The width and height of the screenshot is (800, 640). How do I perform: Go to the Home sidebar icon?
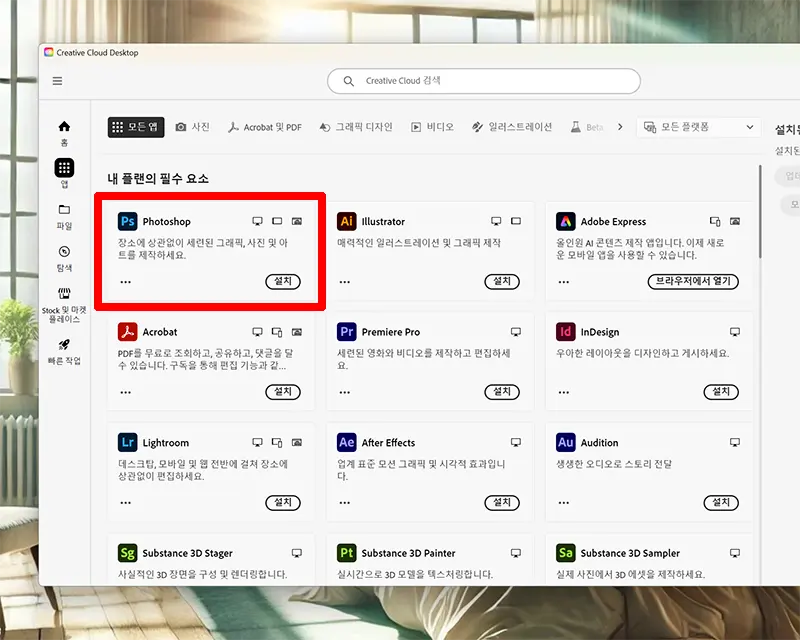(64, 126)
